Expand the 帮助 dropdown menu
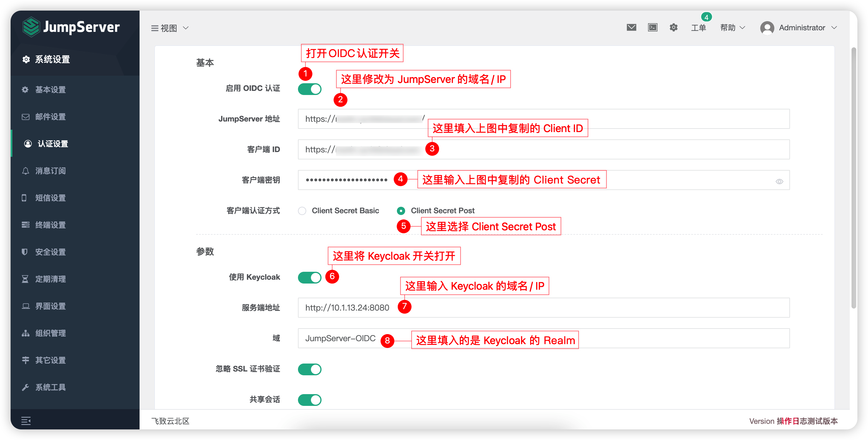This screenshot has height=440, width=868. point(733,28)
